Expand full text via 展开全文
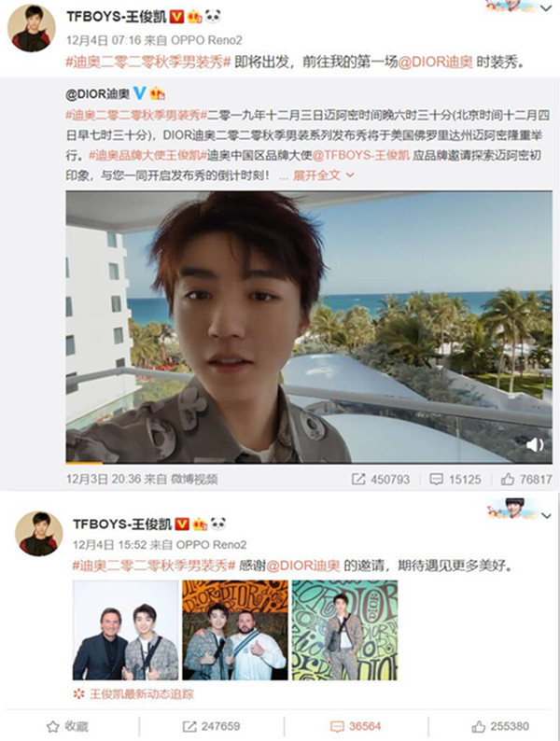560x741 pixels. pos(323,175)
